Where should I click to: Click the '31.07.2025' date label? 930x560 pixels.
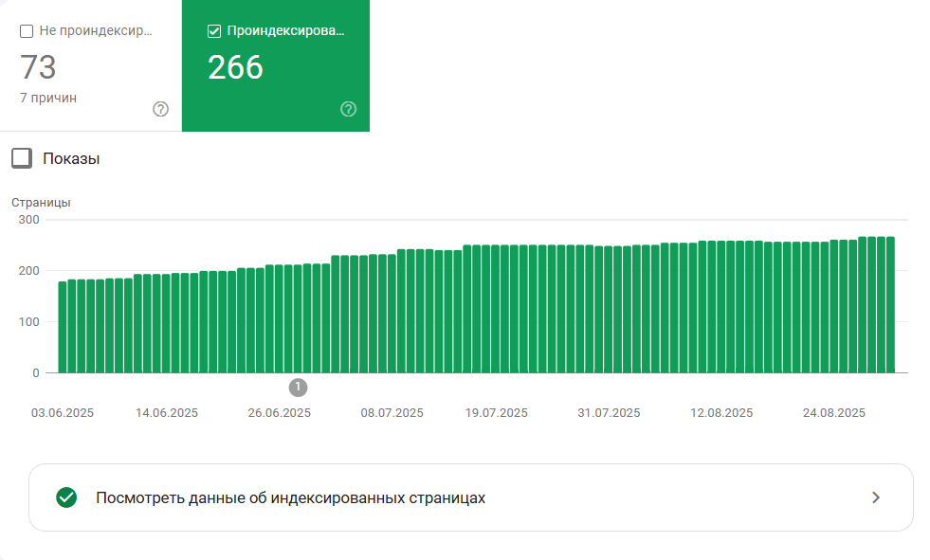pos(610,413)
